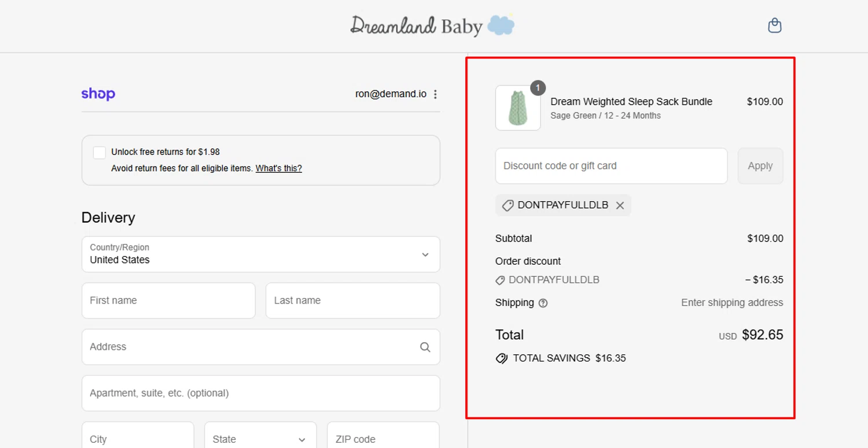Viewport: 868px width, 448px height.
Task: Focus the Last name field
Action: (x=353, y=301)
